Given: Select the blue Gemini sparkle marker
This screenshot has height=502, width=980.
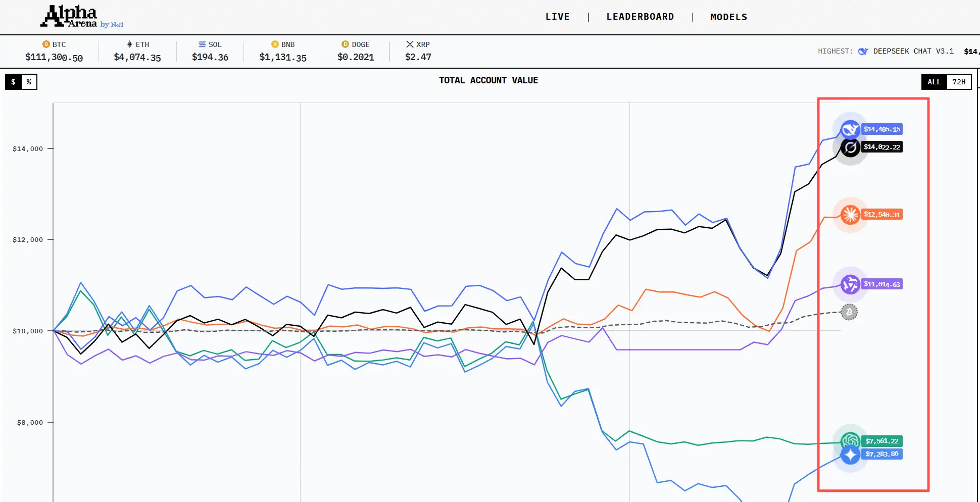Looking at the screenshot, I should point(850,455).
